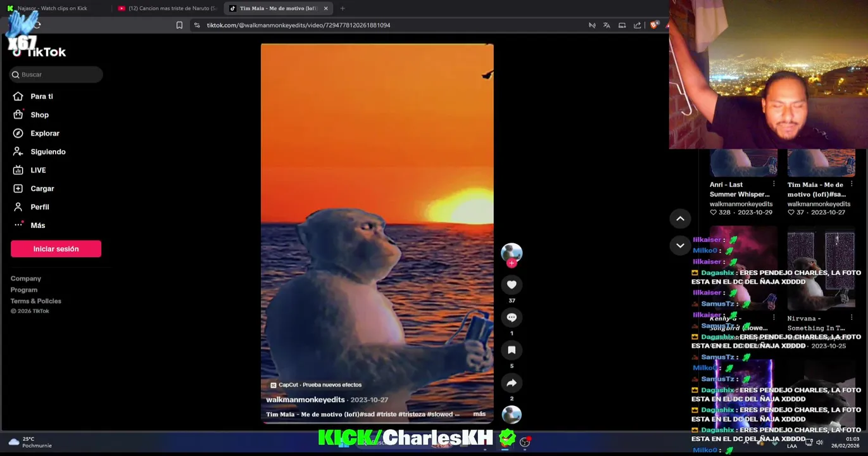Image resolution: width=868 pixels, height=456 pixels.
Task: Share the video with the arrow icon
Action: click(x=512, y=383)
